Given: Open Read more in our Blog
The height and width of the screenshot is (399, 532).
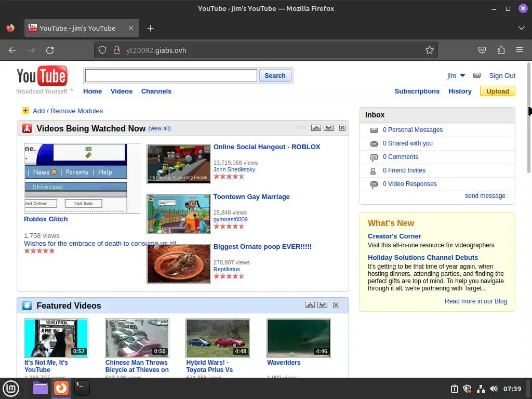Looking at the screenshot, I should (476, 301).
